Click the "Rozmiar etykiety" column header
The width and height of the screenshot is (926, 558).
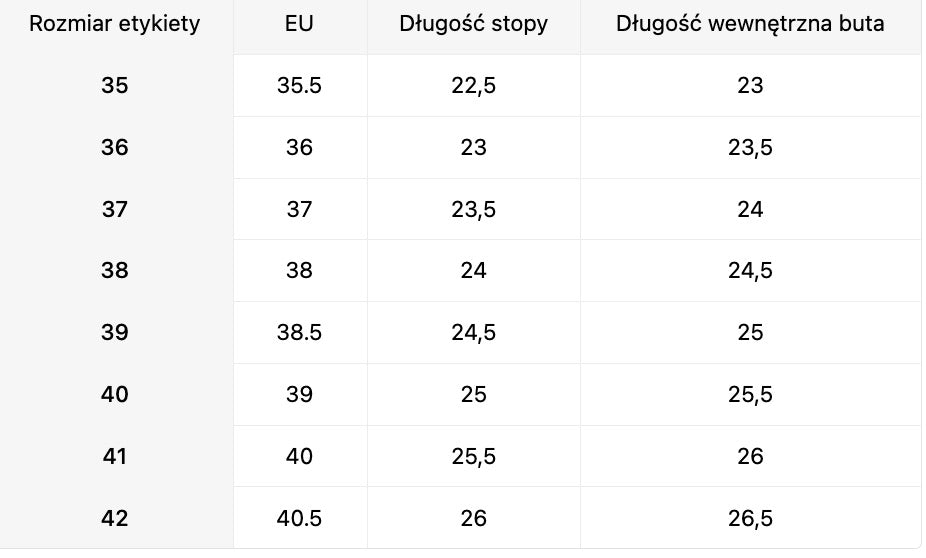[115, 24]
